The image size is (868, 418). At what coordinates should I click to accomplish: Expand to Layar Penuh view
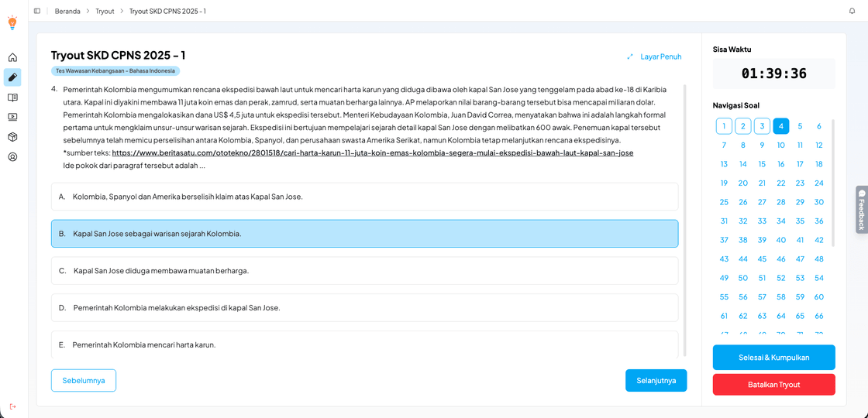655,57
